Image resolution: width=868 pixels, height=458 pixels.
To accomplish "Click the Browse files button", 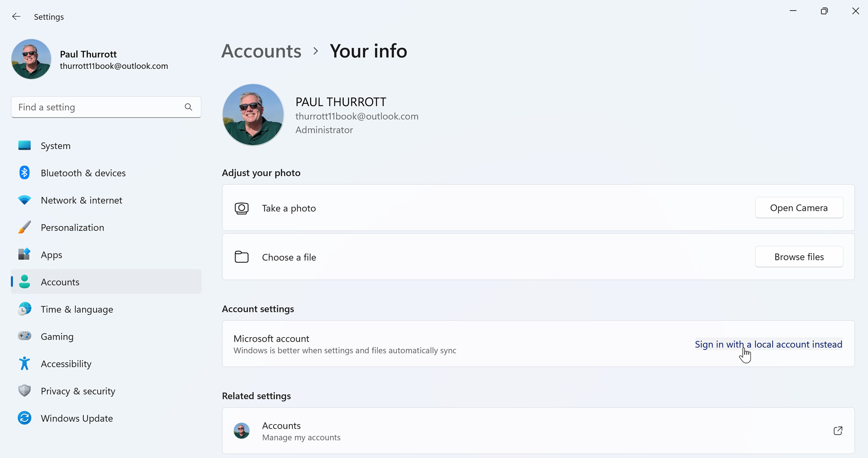I will coord(799,257).
